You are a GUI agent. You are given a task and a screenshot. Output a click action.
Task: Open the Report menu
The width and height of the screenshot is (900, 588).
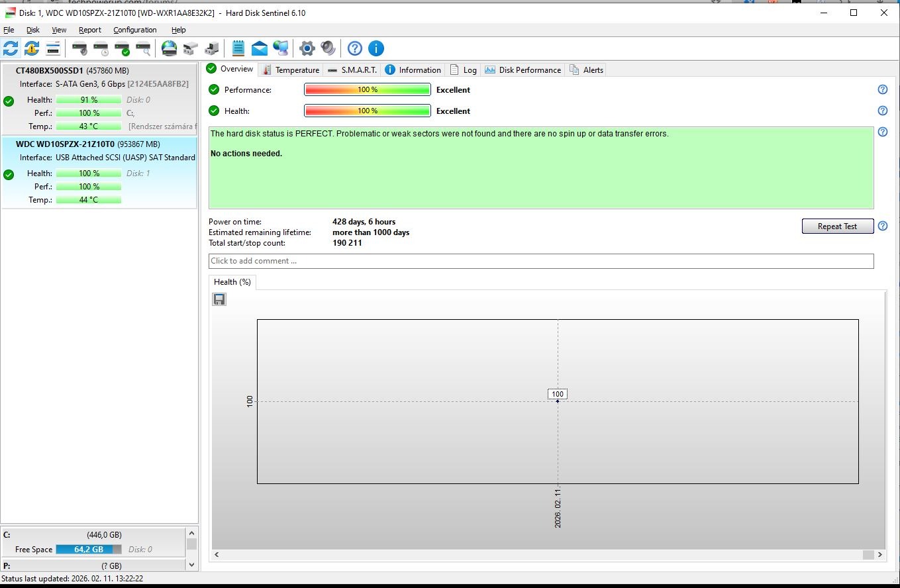pos(90,30)
